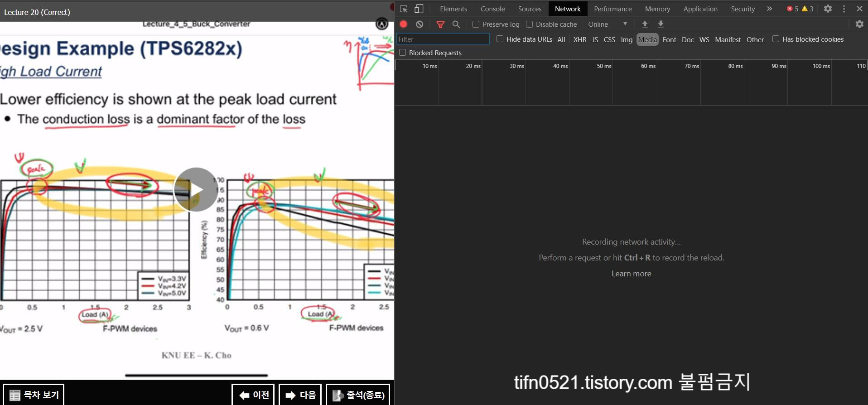Switch to the Elements tab
Viewport: 868px width, 405px height.
click(453, 9)
